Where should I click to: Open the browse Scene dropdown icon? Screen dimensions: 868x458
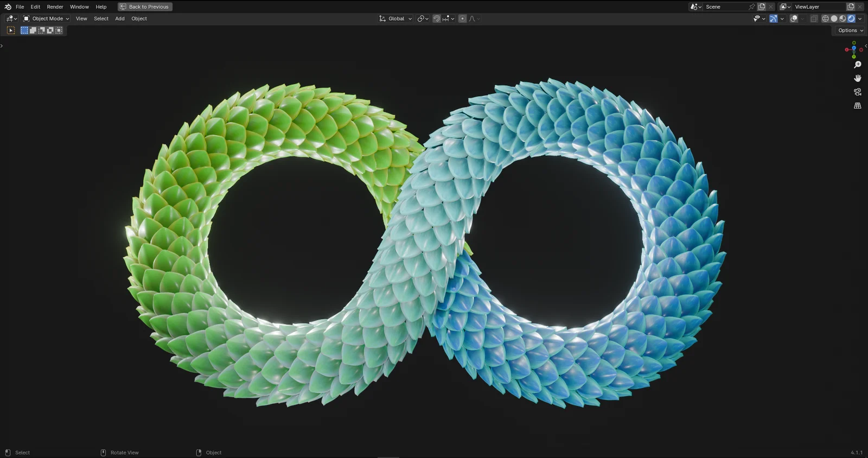pos(696,7)
